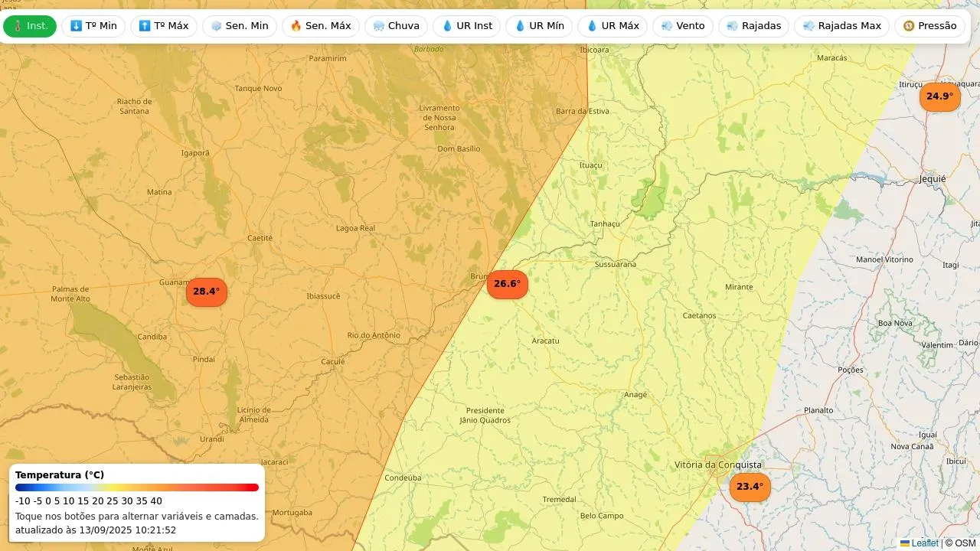The height and width of the screenshot is (551, 980).
Task: Open the OSM attribution link
Action: [965, 543]
